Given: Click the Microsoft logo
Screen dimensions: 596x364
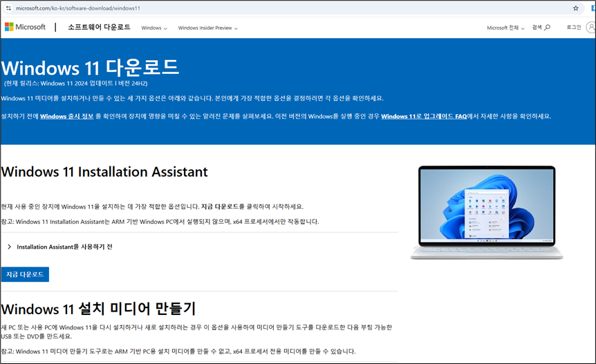Looking at the screenshot, I should click(25, 27).
